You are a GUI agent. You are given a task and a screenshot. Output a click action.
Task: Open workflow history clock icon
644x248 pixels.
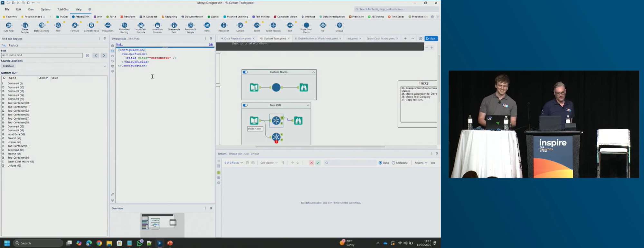421,39
